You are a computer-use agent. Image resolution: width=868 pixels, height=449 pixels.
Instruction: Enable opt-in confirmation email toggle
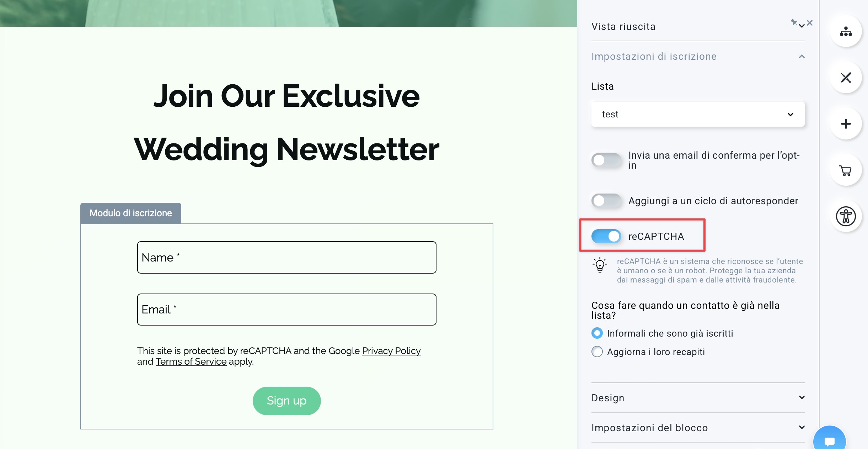pyautogui.click(x=606, y=160)
